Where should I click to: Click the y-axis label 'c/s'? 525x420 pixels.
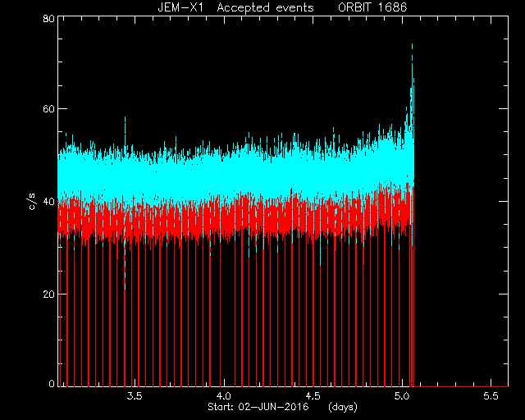tap(32, 201)
